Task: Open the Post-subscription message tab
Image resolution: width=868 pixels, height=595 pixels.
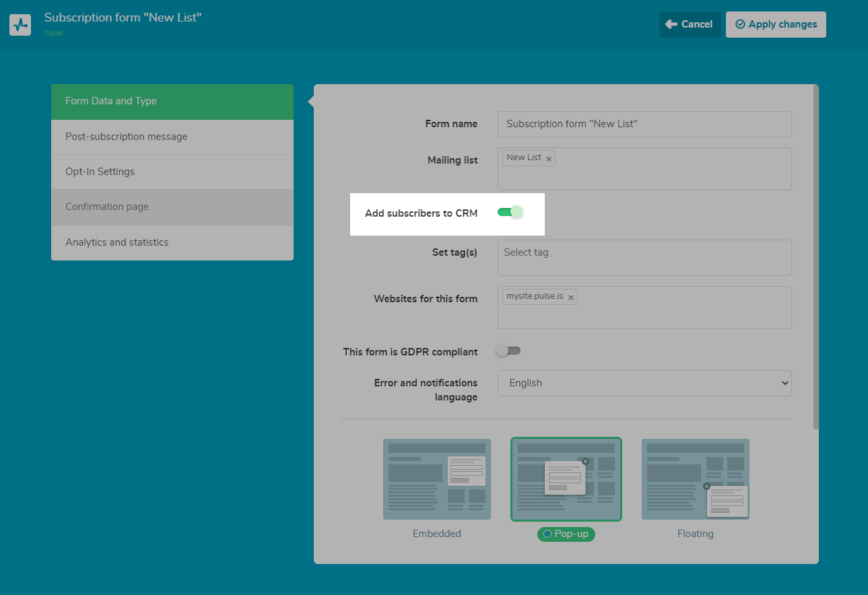Action: (x=172, y=137)
